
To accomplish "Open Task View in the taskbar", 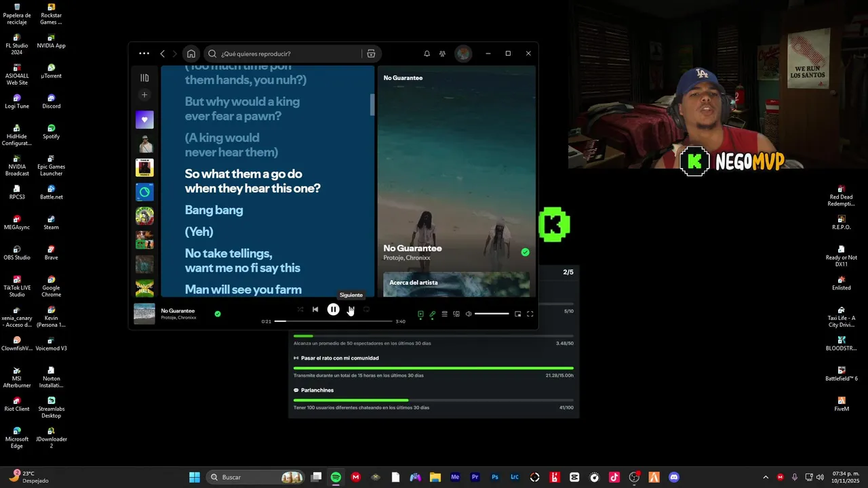I will click(316, 477).
